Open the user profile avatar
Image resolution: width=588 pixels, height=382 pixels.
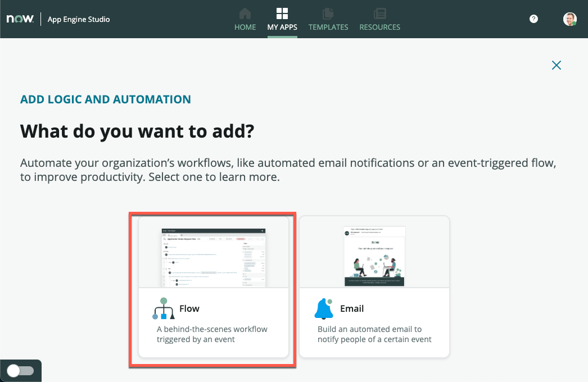pyautogui.click(x=569, y=19)
